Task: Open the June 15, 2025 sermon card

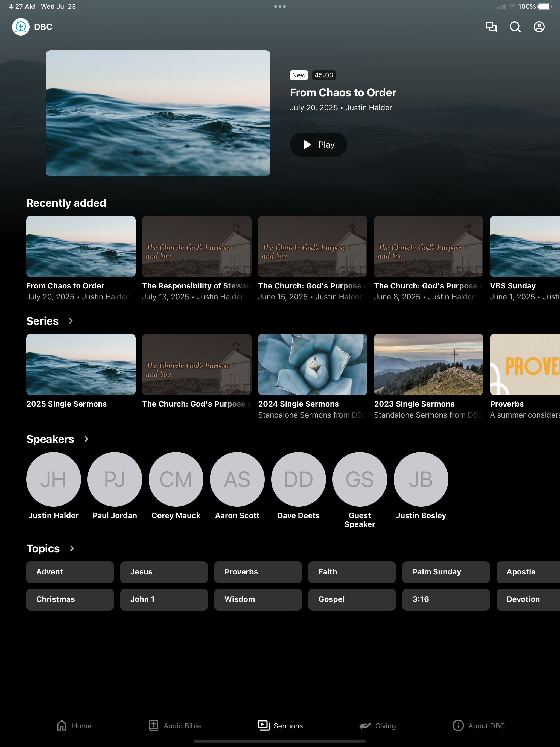Action: click(313, 258)
